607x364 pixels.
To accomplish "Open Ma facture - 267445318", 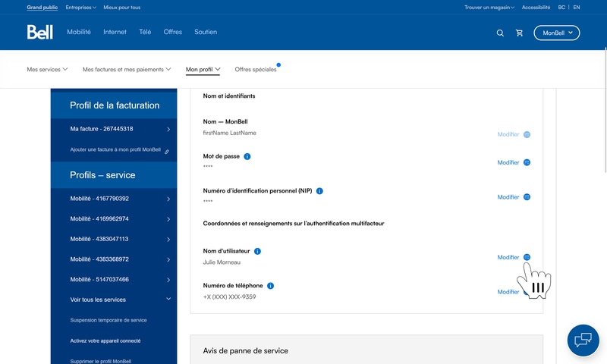I will click(102, 129).
